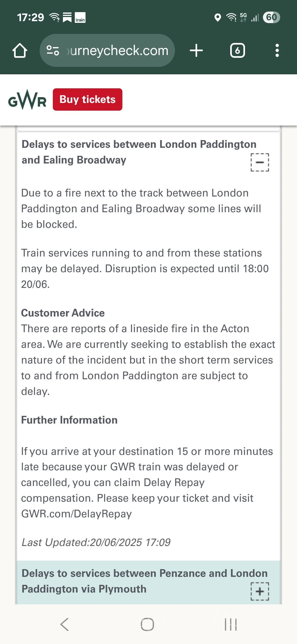Tap the Android back navigation button
Screen dimensions: 297x644
(x=65, y=624)
